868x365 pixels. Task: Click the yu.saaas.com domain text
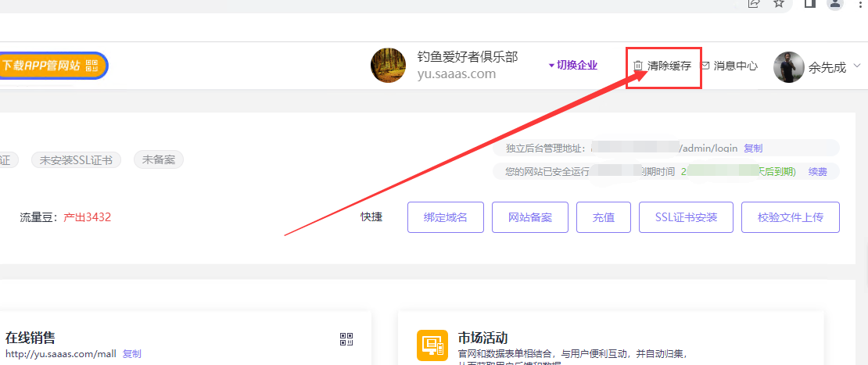click(x=457, y=73)
